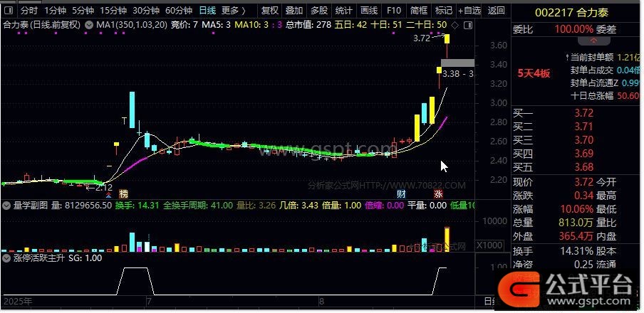Expand the 涨停活跃主升 indicator dropdown
The width and height of the screenshot is (644, 313).
tap(6, 258)
